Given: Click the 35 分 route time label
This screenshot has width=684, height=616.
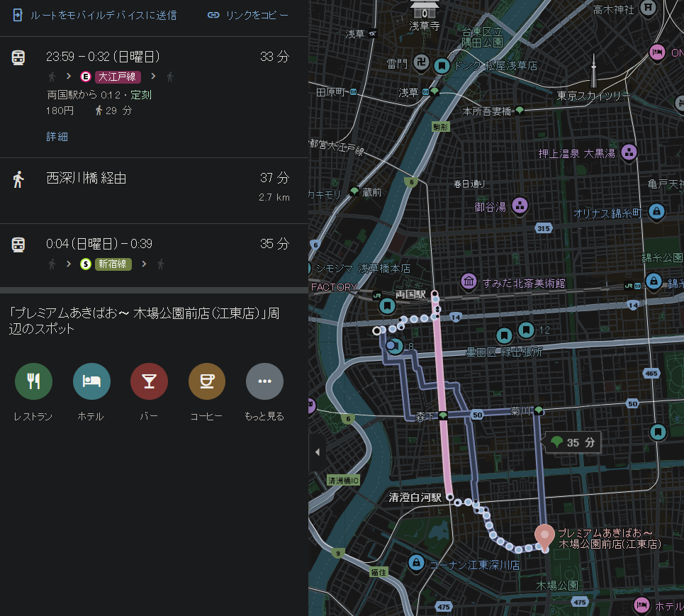Looking at the screenshot, I should pos(573,443).
